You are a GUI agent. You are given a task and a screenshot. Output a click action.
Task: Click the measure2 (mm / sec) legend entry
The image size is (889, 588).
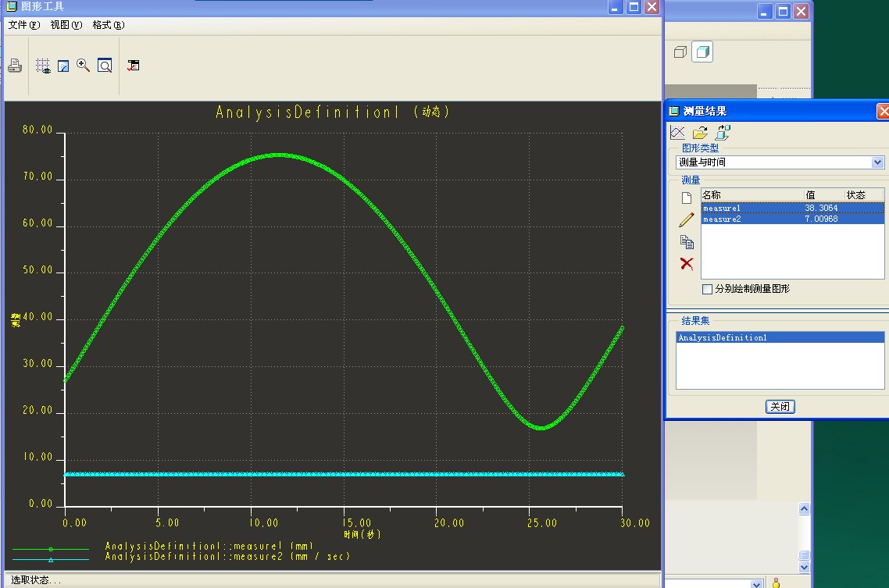(227, 556)
